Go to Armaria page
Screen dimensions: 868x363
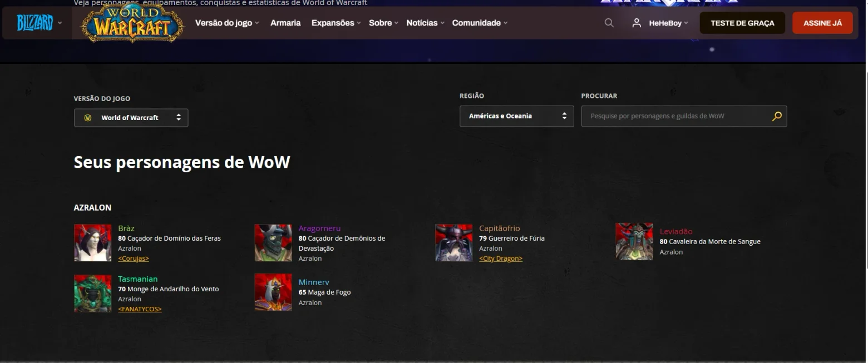tap(285, 23)
